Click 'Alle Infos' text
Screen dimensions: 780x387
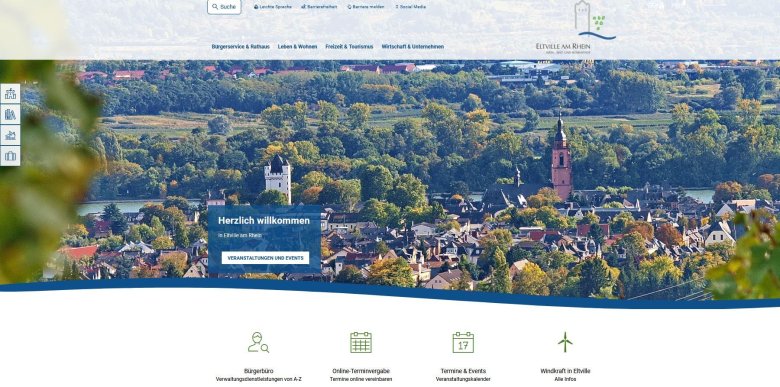coord(565,379)
